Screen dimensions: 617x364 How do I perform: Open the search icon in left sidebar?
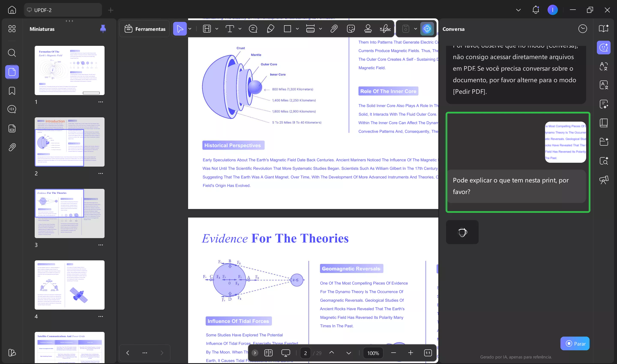point(12,53)
